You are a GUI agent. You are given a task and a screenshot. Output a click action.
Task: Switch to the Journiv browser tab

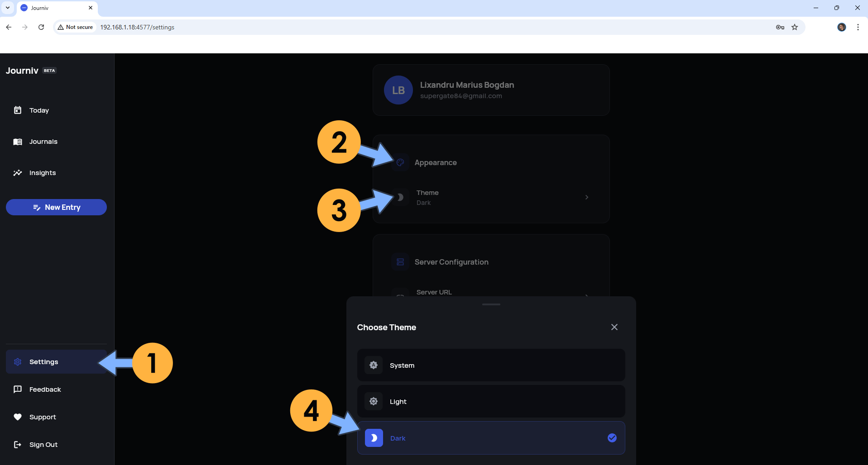pos(54,8)
